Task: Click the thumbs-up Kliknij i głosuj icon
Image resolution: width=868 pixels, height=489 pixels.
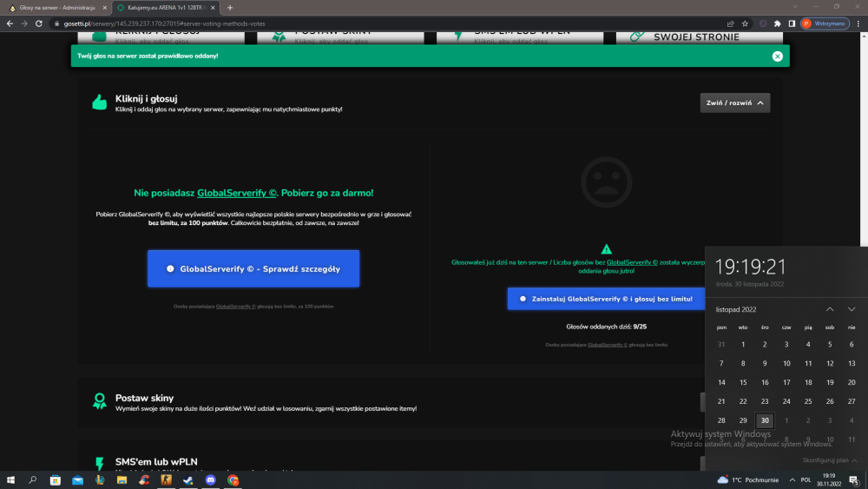Action: 100,102
